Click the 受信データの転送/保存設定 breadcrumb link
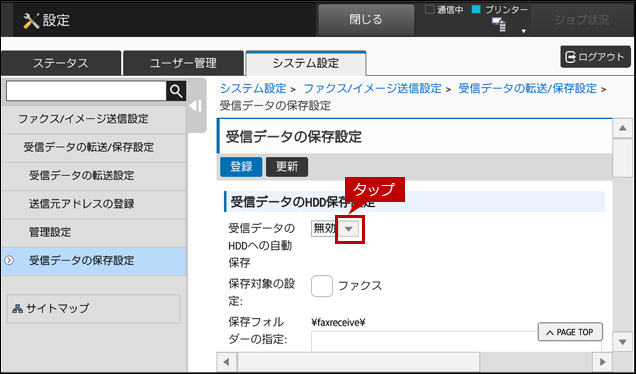 tap(527, 88)
